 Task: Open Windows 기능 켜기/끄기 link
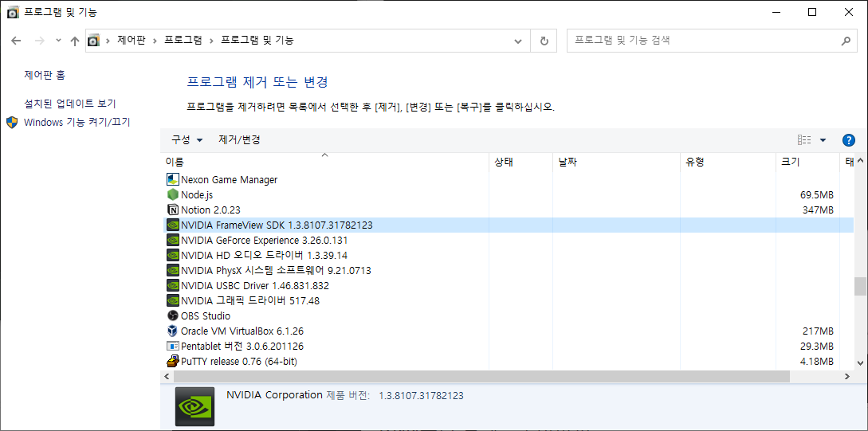77,122
